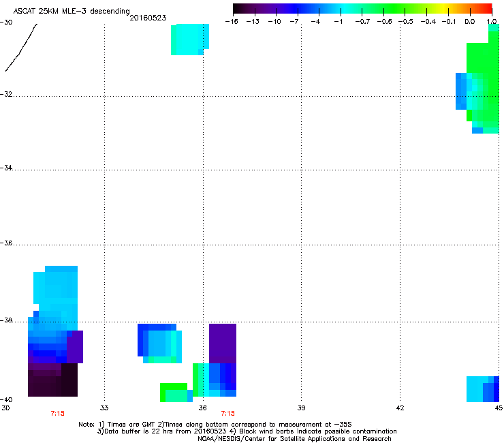The height and width of the screenshot is (443, 504).
Task: Click the colorbar label -7
Action: (x=294, y=22)
